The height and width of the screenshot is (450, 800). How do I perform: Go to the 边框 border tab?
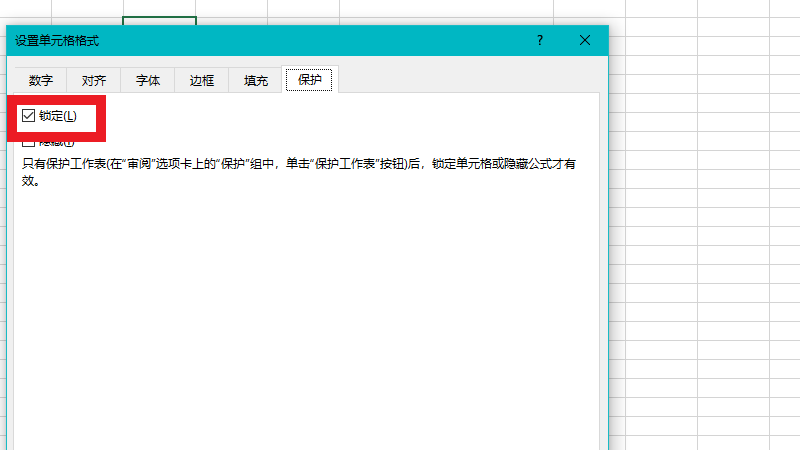(202, 81)
